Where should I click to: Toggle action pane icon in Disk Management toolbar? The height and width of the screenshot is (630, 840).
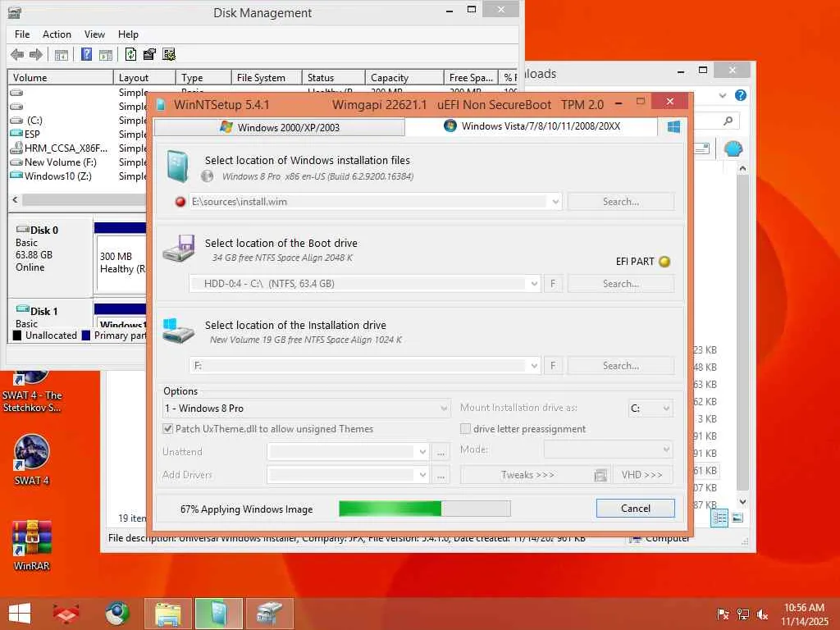tap(106, 55)
